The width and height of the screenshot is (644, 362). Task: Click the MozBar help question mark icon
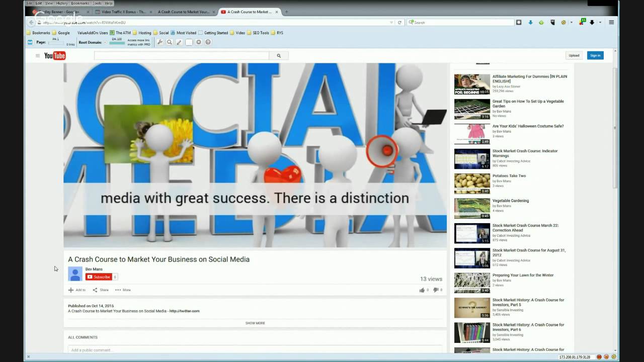208,42
